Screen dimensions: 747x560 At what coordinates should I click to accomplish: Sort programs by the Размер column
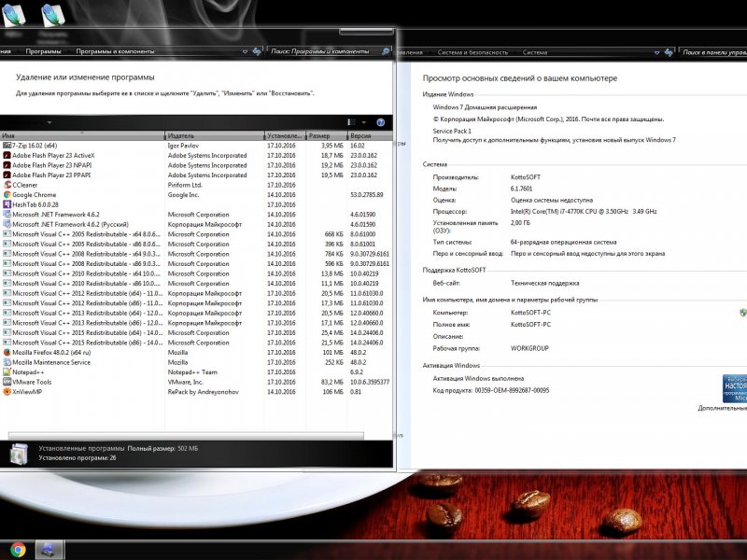[326, 135]
